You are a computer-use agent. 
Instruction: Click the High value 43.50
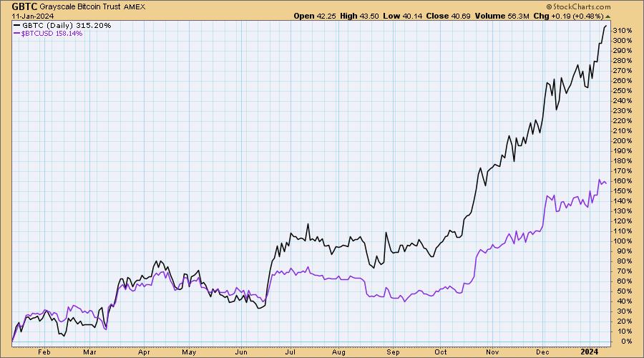click(369, 16)
